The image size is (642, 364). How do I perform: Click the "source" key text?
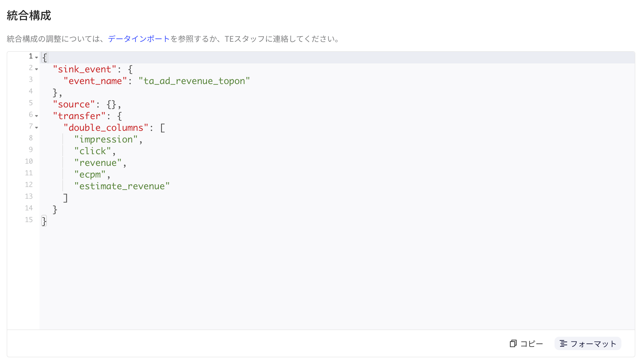(x=74, y=104)
